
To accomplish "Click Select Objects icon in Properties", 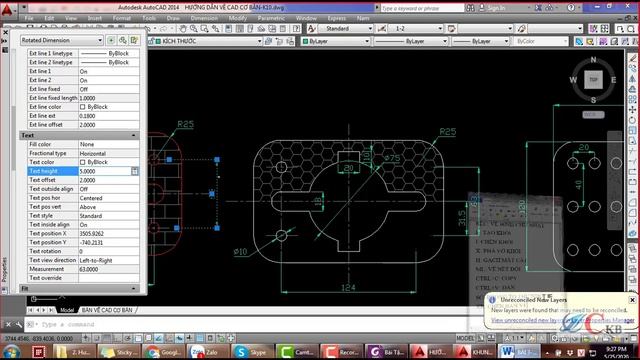I will click(122, 40).
